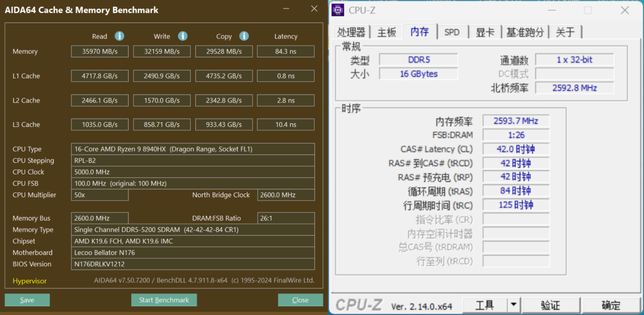The width and height of the screenshot is (644, 315).
Task: Click Start Benchmark in AIDA64
Action: tap(164, 300)
